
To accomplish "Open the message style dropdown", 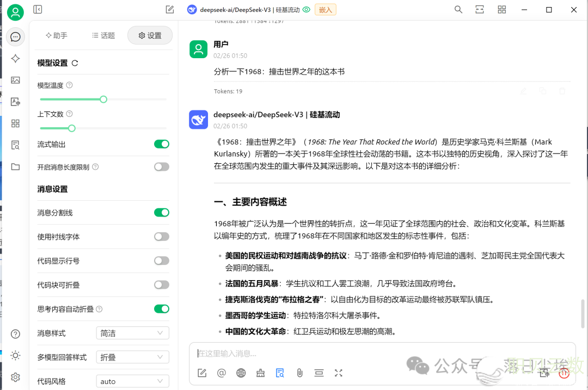I will tap(132, 333).
